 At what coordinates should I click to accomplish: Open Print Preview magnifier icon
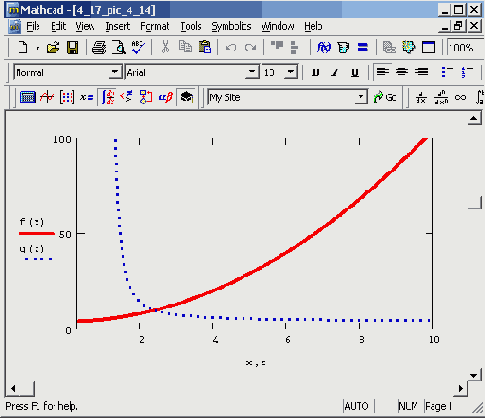click(119, 47)
